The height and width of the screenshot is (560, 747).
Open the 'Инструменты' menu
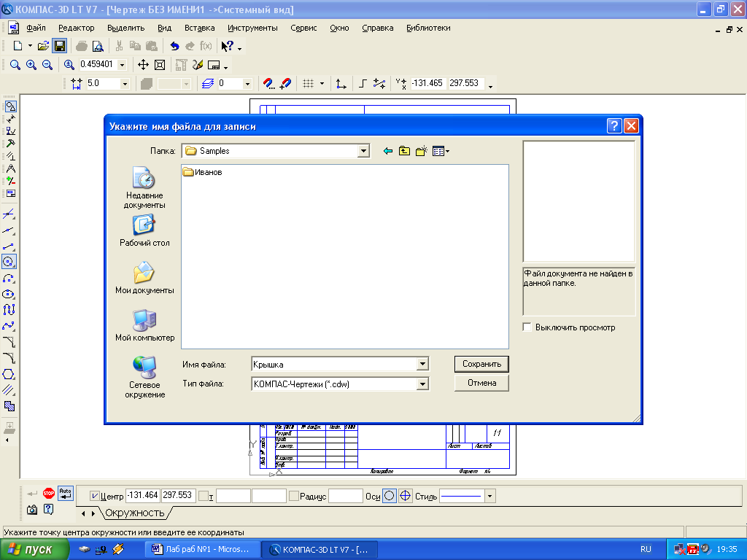coord(252,28)
